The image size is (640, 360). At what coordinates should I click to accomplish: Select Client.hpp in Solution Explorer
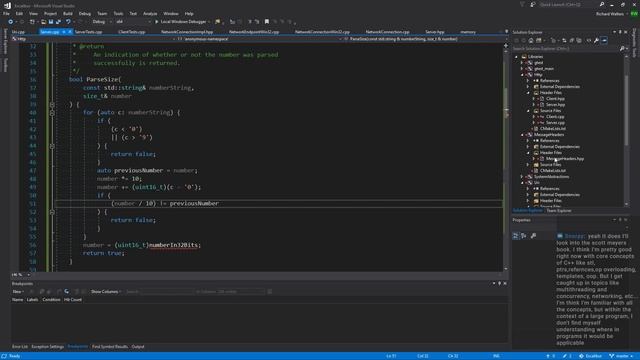[x=555, y=99]
